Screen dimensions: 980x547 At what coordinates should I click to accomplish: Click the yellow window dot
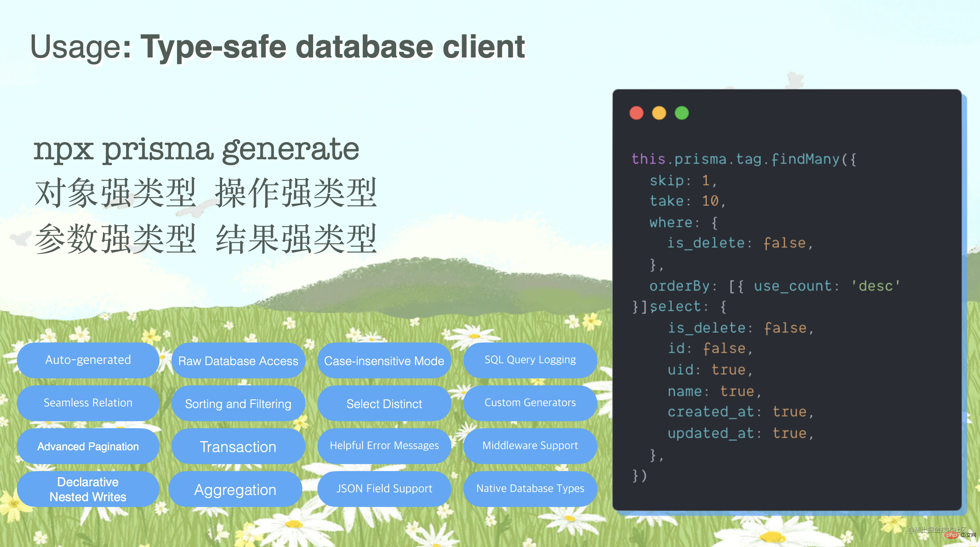tap(659, 113)
